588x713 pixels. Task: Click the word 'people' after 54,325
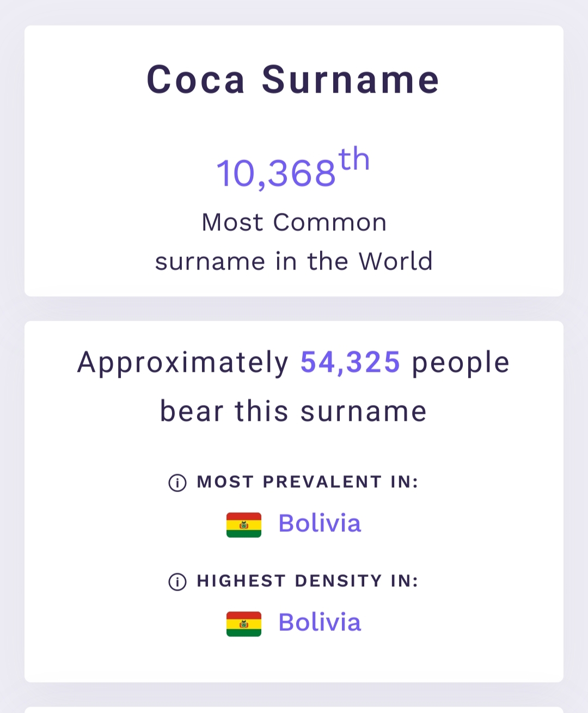461,364
